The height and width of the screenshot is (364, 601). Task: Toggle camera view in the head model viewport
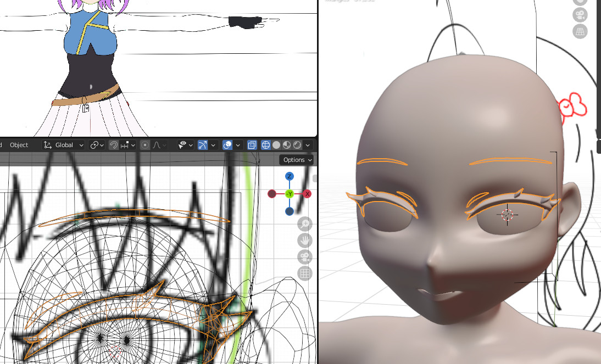(x=580, y=15)
